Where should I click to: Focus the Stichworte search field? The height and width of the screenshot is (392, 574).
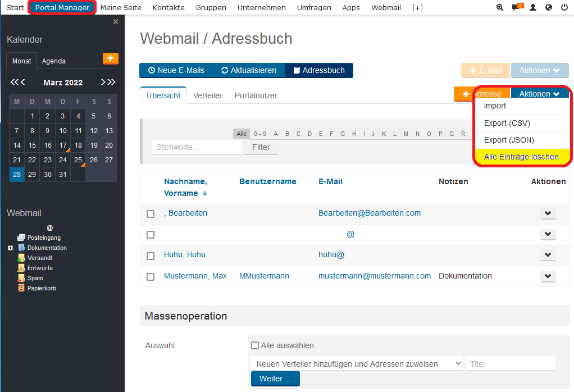point(197,147)
